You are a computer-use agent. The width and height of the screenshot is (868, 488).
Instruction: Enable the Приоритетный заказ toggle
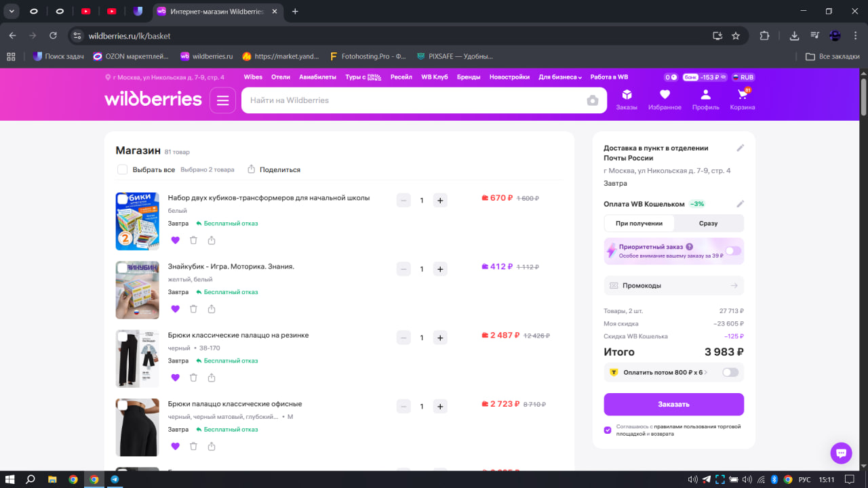pos(733,251)
